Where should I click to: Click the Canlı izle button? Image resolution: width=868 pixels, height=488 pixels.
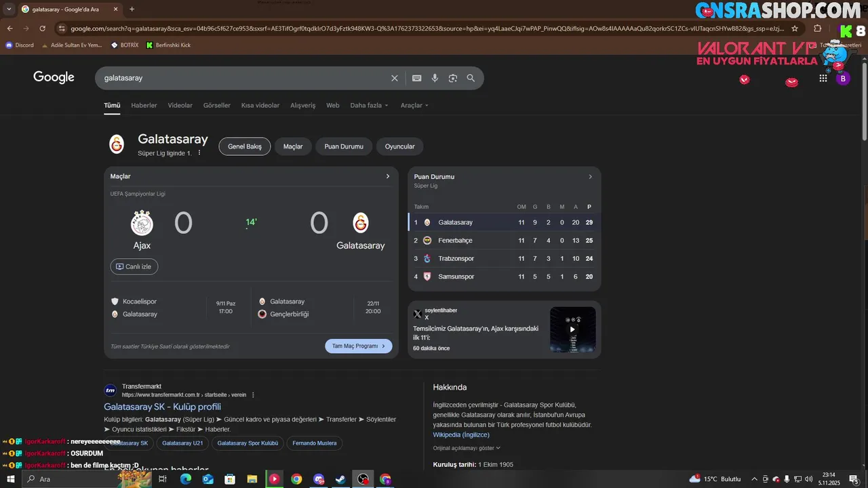coord(134,266)
